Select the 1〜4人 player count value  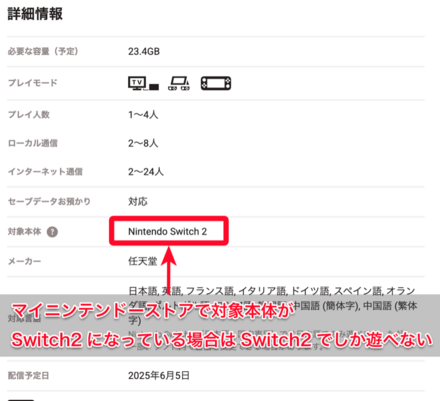[x=143, y=115]
